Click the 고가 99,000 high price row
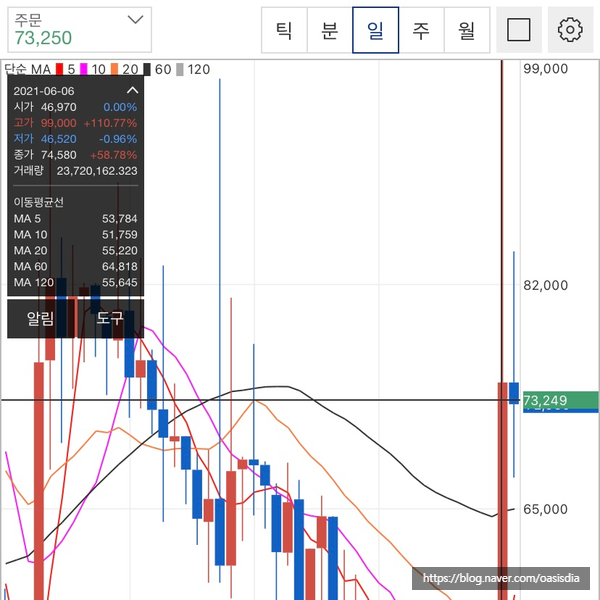The height and width of the screenshot is (600, 600). pos(75,123)
